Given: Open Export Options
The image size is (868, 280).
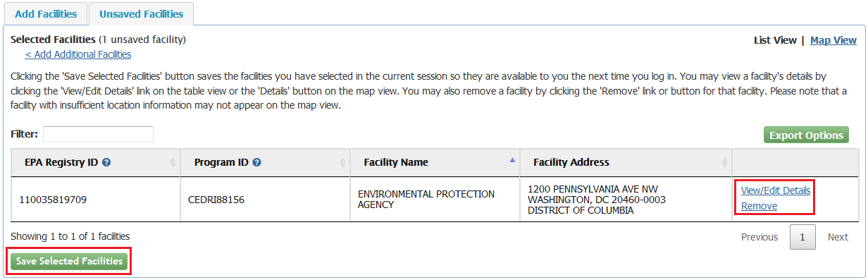Looking at the screenshot, I should tap(806, 135).
